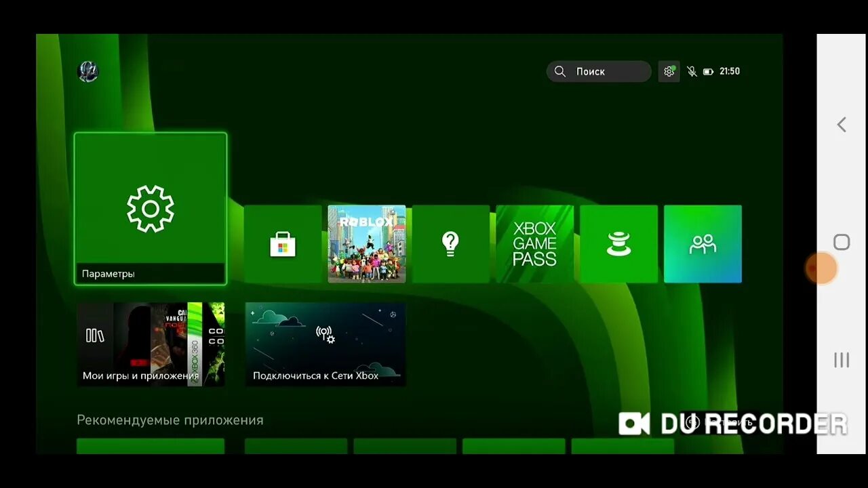Open the friends people tile
This screenshot has width=868, height=488.
coord(703,244)
